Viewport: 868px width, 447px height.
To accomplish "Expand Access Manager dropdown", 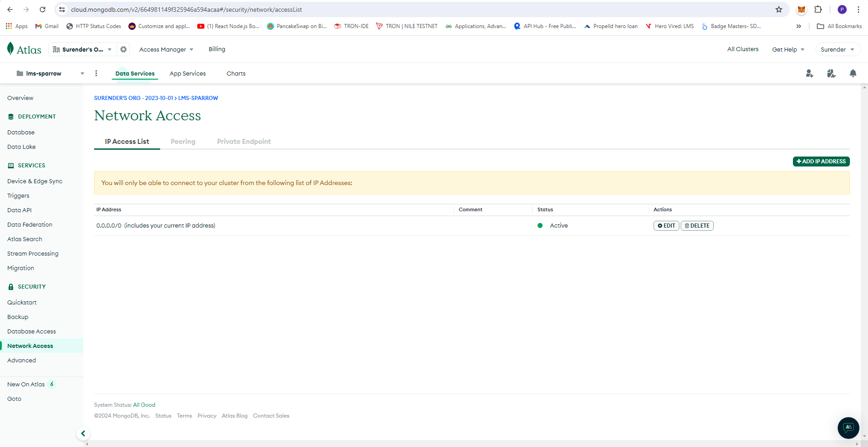I will point(166,49).
